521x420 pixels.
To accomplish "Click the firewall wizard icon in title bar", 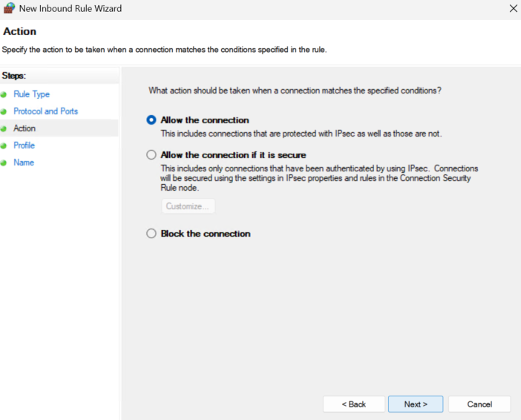I will pos(10,8).
